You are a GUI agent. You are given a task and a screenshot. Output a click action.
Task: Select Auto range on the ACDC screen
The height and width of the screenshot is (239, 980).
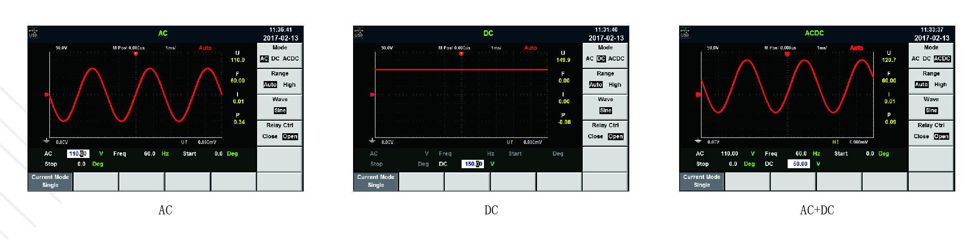[921, 85]
